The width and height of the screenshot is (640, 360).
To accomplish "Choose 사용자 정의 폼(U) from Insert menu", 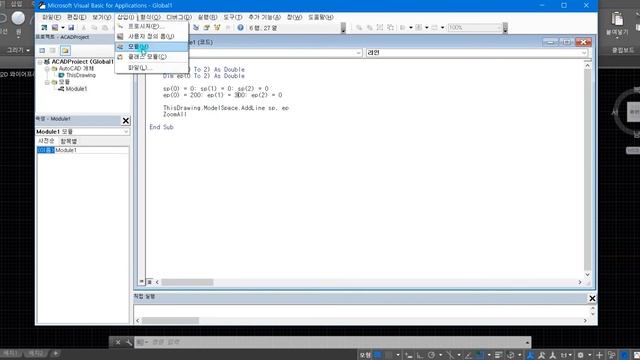I will point(151,36).
